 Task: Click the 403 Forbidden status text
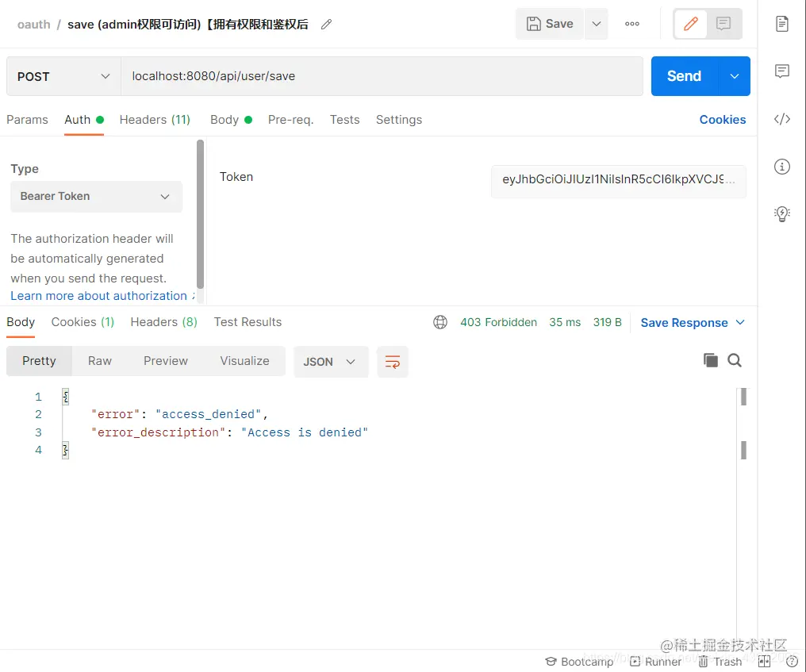(498, 322)
